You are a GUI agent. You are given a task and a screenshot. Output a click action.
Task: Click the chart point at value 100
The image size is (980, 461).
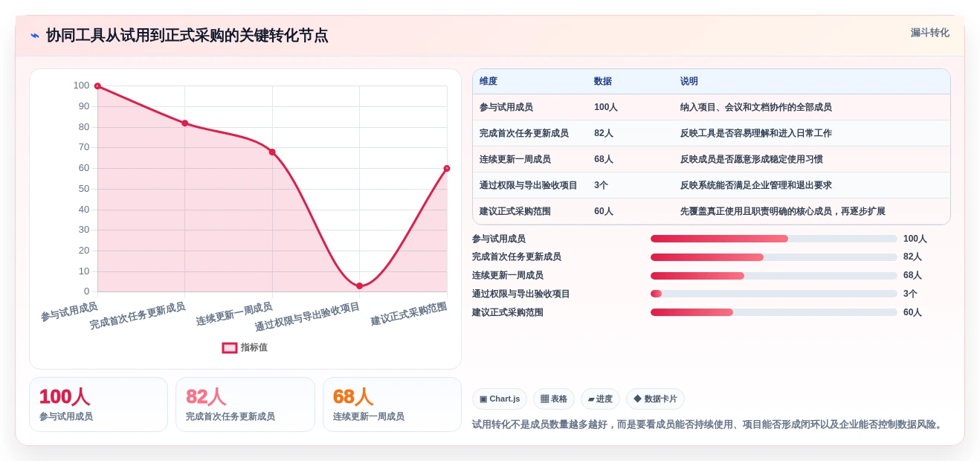click(x=97, y=86)
